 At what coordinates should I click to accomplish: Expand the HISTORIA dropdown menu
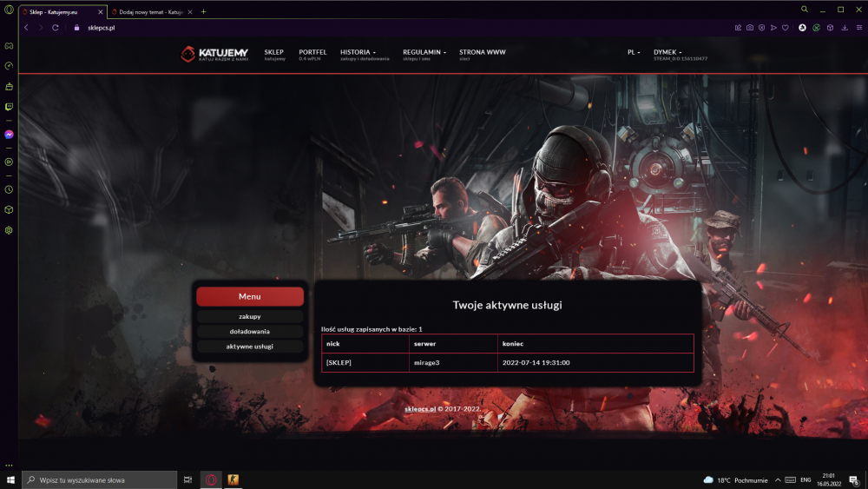(365, 54)
